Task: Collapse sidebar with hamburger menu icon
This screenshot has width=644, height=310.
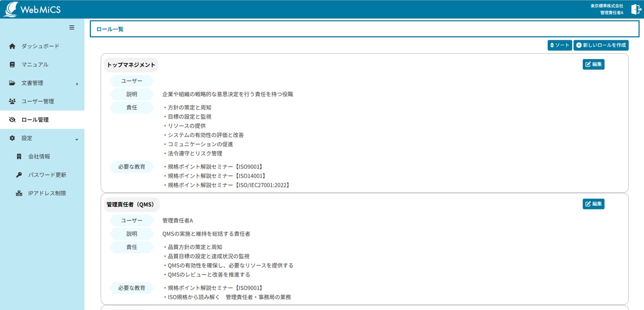Action: [72, 27]
